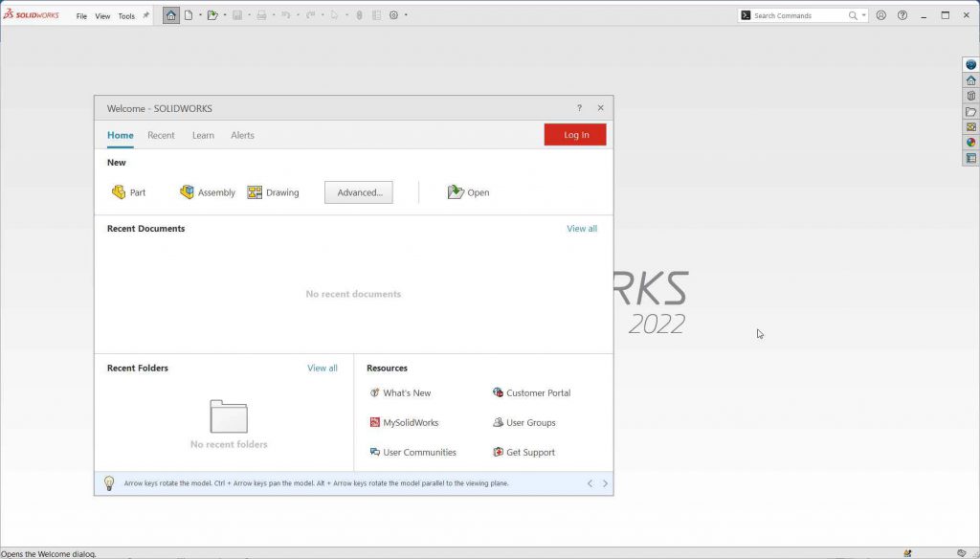Click the Rebuild traffic light icon
980x559 pixels.
pos(360,15)
